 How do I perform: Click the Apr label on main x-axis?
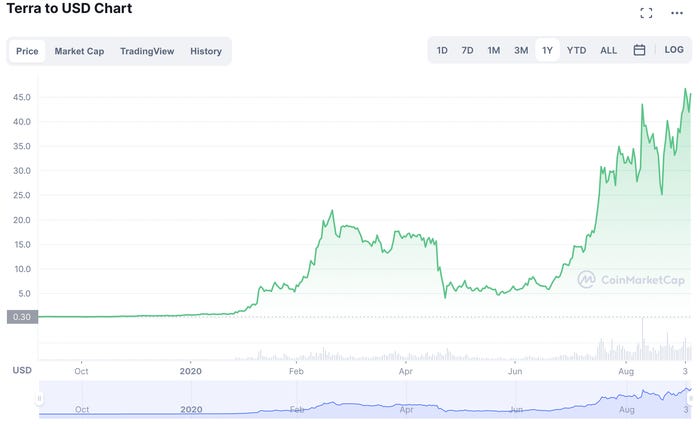click(405, 371)
